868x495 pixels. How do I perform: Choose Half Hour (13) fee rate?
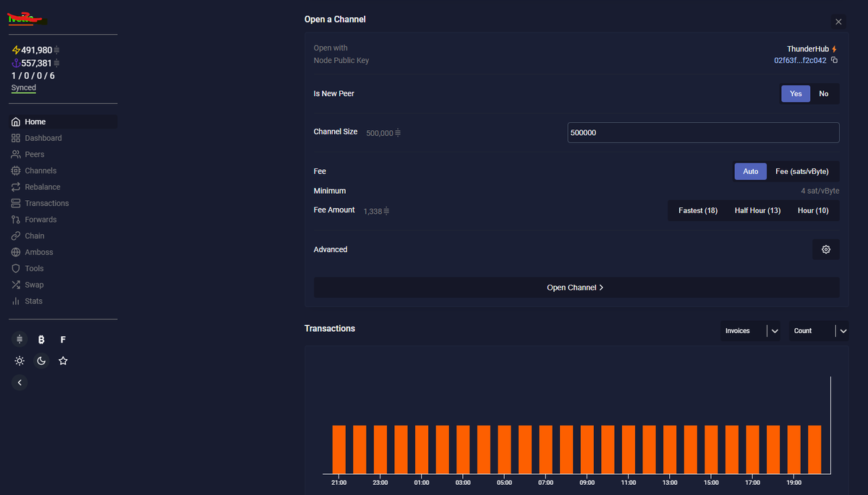[x=757, y=210]
